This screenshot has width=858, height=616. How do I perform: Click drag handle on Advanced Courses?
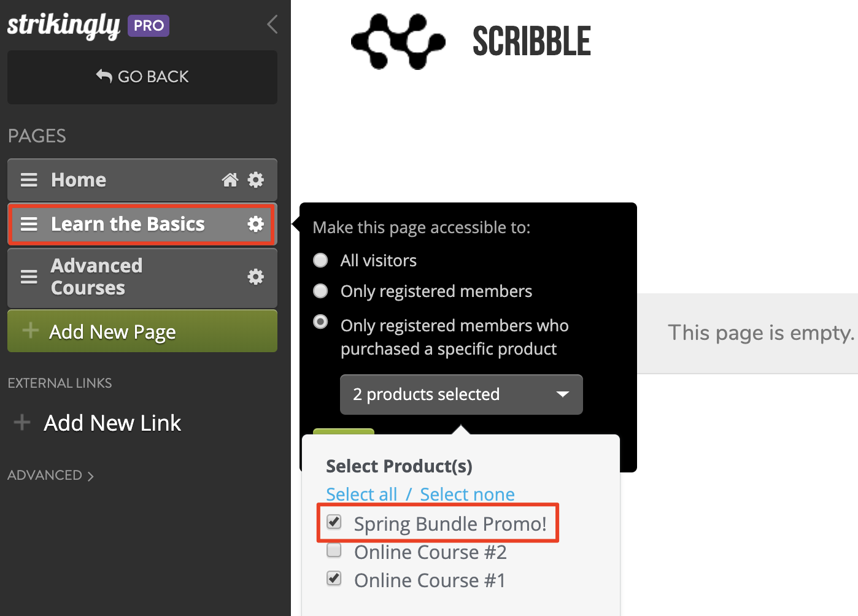(x=29, y=277)
